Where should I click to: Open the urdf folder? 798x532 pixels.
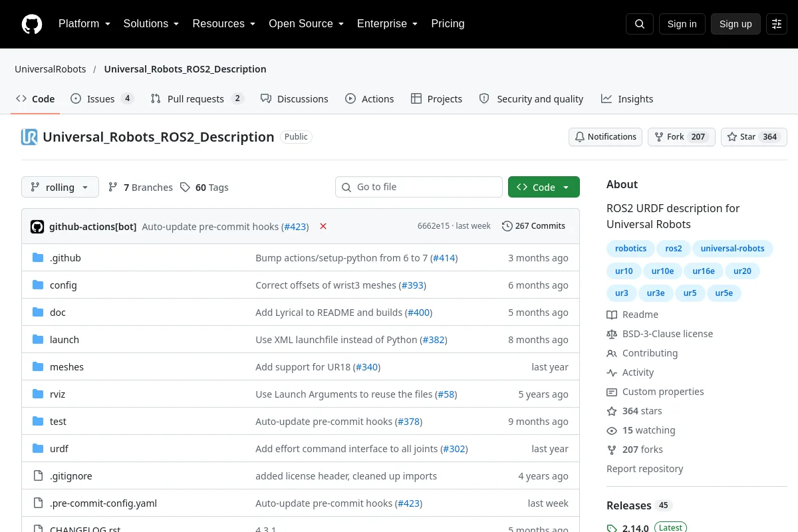[59, 449]
